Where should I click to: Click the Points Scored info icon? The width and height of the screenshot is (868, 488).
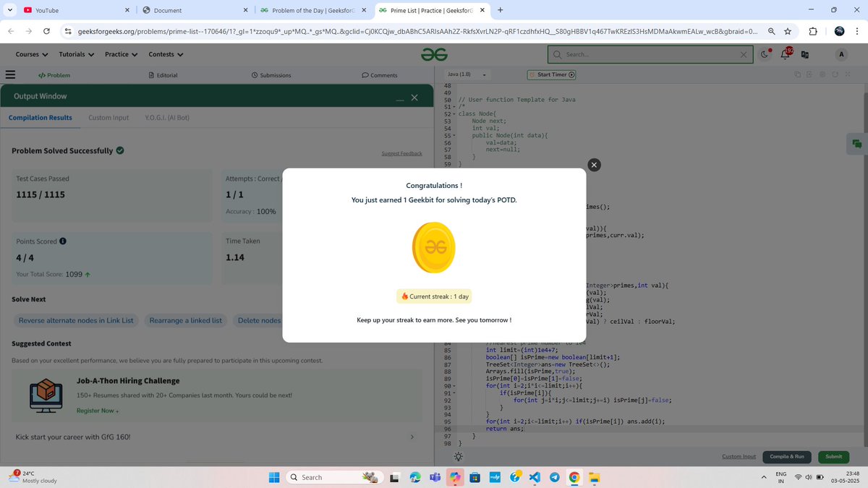pyautogui.click(x=63, y=241)
